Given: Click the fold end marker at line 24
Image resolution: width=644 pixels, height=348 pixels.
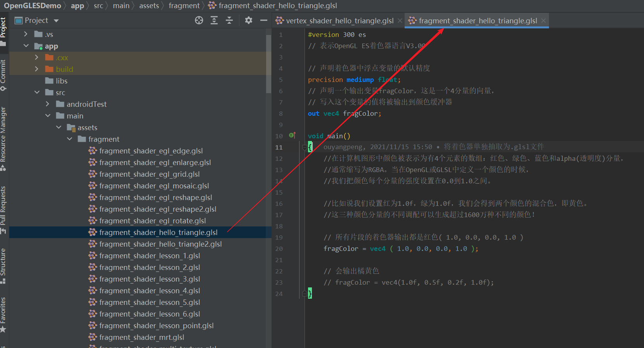Looking at the screenshot, I should point(305,294).
